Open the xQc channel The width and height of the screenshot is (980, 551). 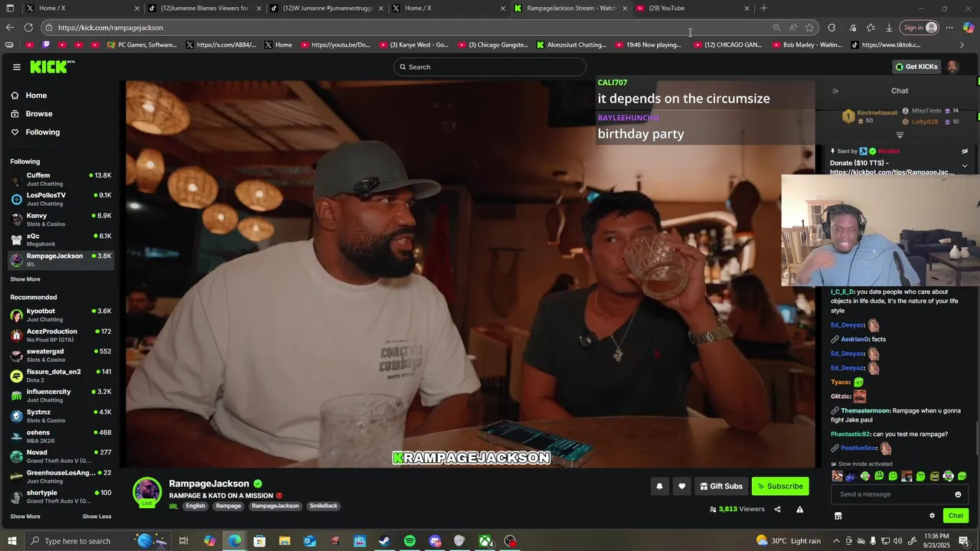[61, 240]
